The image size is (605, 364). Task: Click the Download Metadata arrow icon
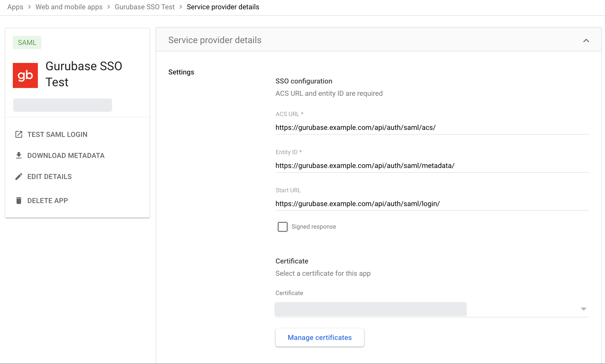[x=19, y=155]
